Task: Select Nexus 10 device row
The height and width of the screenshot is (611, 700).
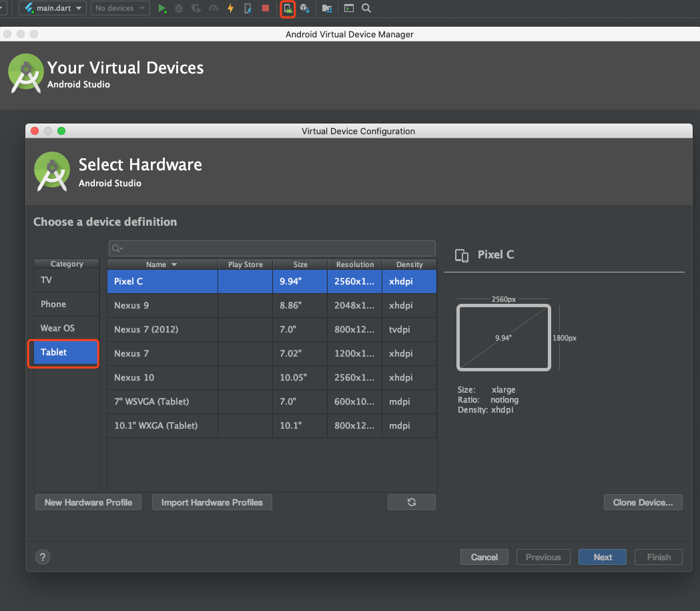Action: coord(272,378)
